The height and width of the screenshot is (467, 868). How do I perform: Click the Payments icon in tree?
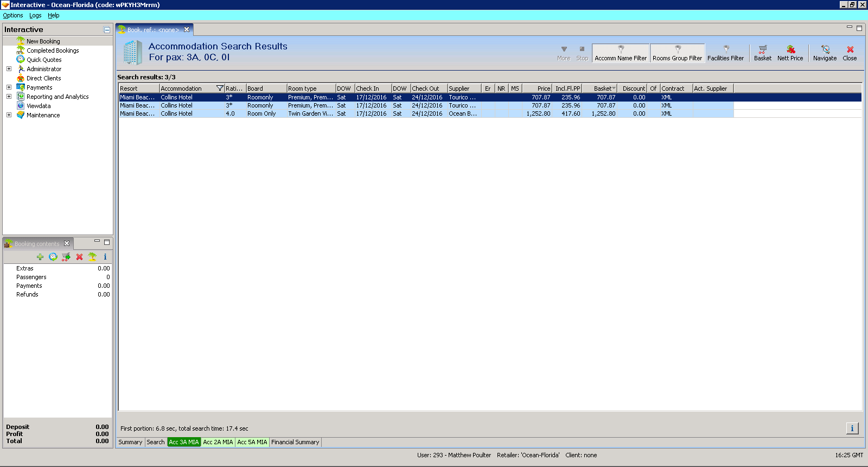click(x=21, y=87)
